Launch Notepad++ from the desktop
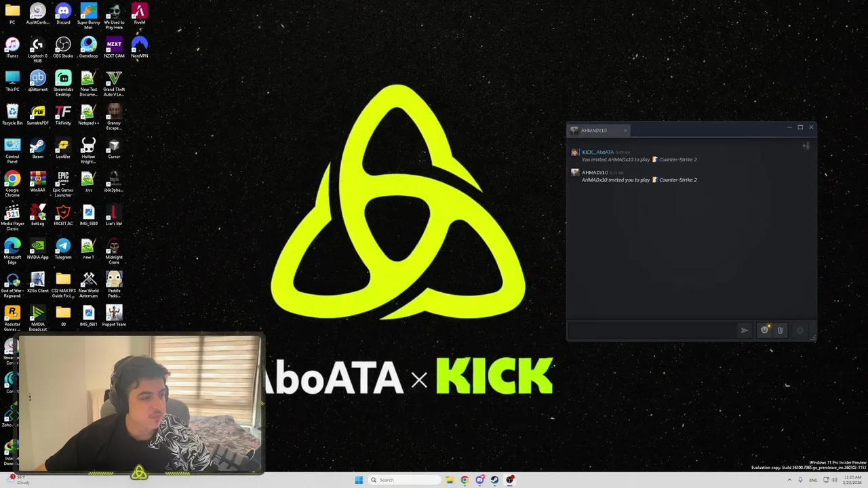The height and width of the screenshot is (488, 868). (88, 115)
